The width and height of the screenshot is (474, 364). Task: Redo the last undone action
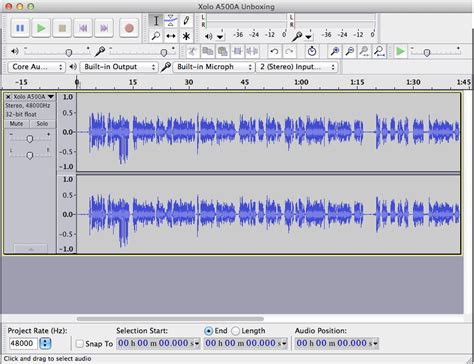coord(289,51)
